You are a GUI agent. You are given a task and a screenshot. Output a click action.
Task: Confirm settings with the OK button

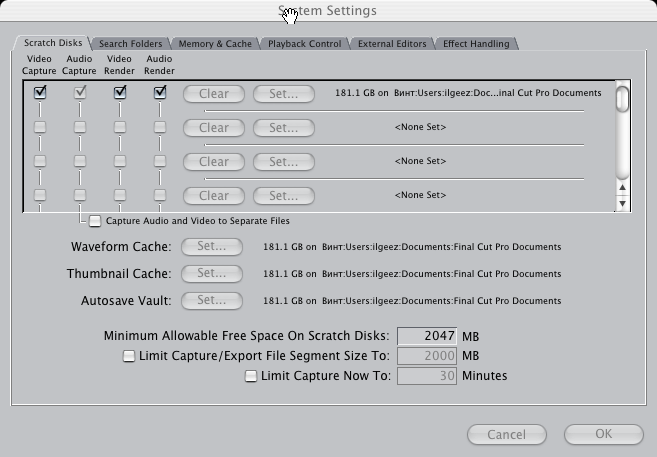pyautogui.click(x=603, y=434)
